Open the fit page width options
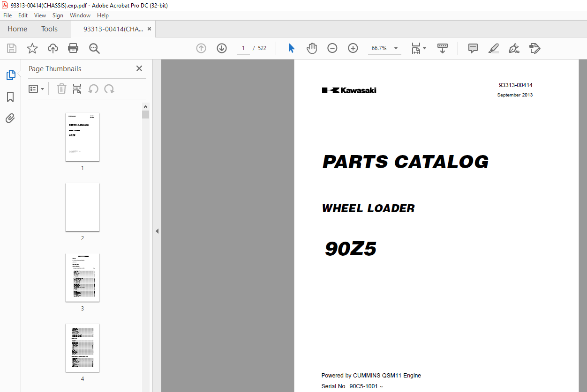Image resolution: width=587 pixels, height=392 pixels. pos(418,48)
